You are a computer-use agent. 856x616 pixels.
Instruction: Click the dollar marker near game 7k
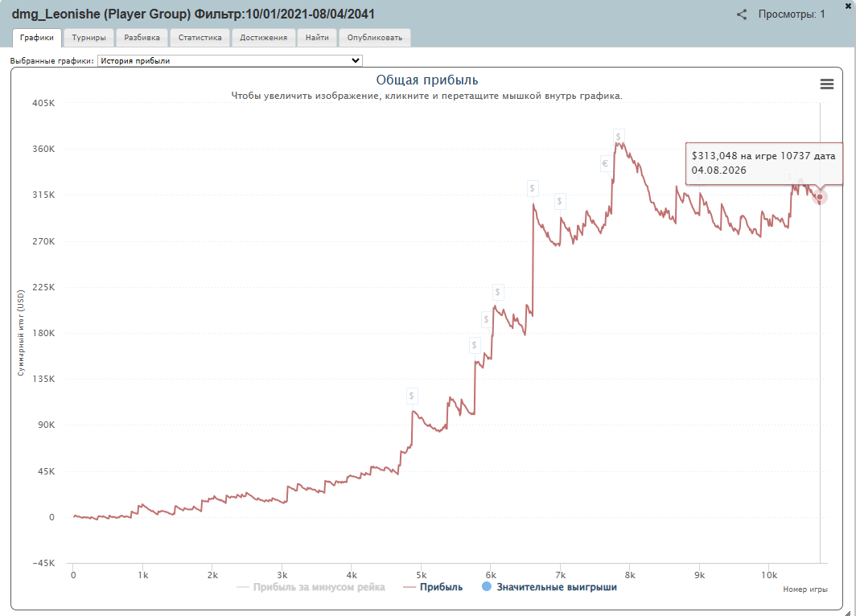pos(560,201)
